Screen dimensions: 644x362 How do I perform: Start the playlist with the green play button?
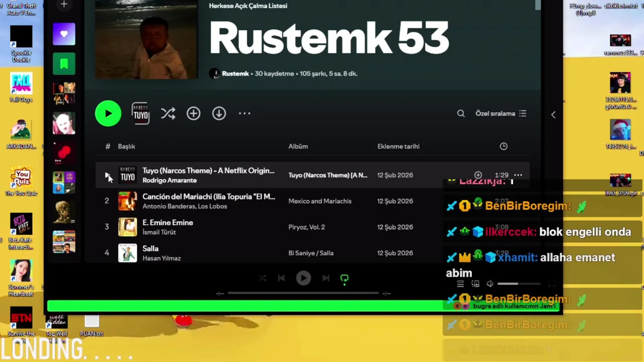tap(108, 114)
